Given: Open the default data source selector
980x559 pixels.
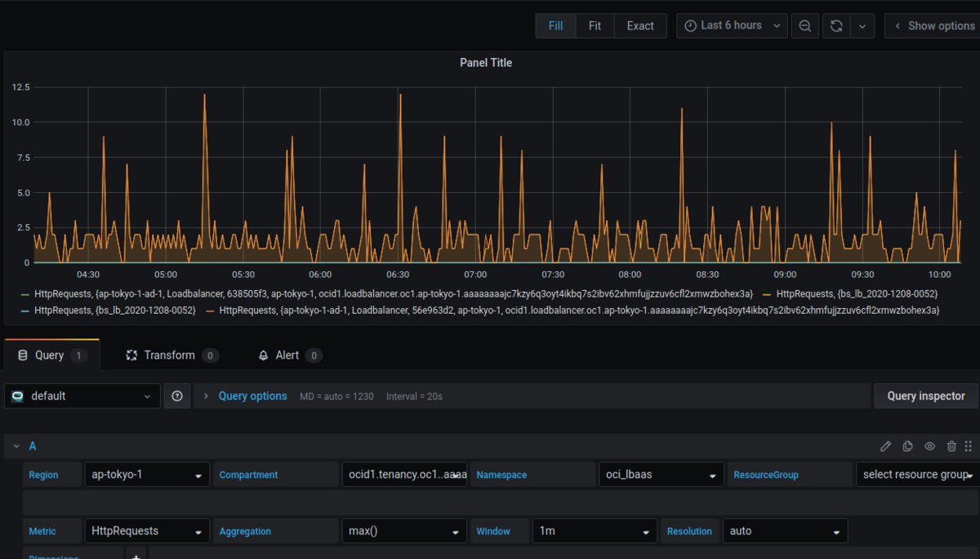Looking at the screenshot, I should [x=81, y=396].
